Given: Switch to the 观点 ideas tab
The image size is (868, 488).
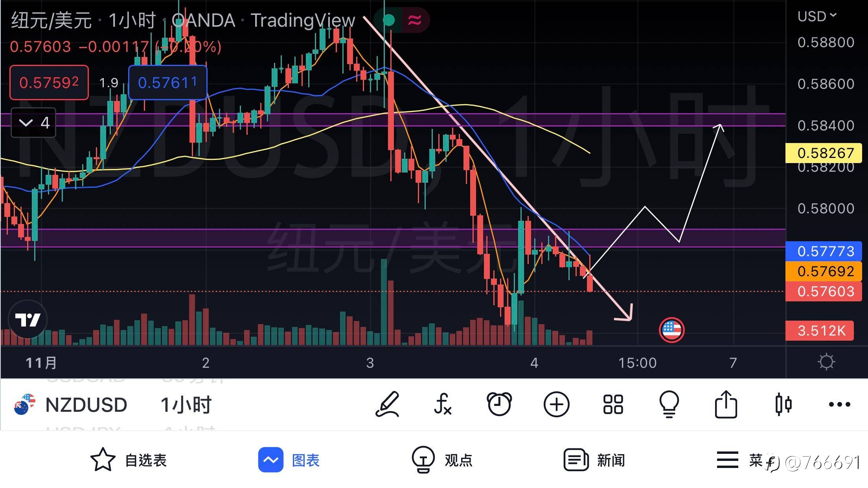Looking at the screenshot, I should click(x=442, y=460).
